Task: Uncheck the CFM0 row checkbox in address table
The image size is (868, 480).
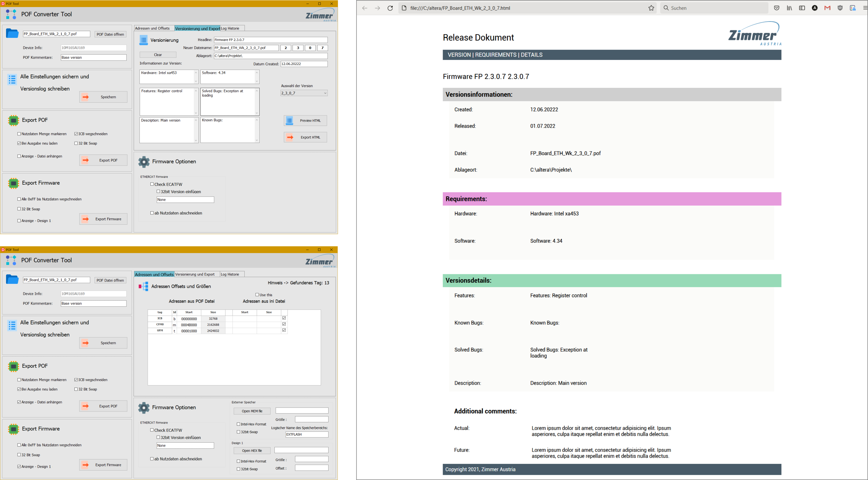Action: (284, 324)
